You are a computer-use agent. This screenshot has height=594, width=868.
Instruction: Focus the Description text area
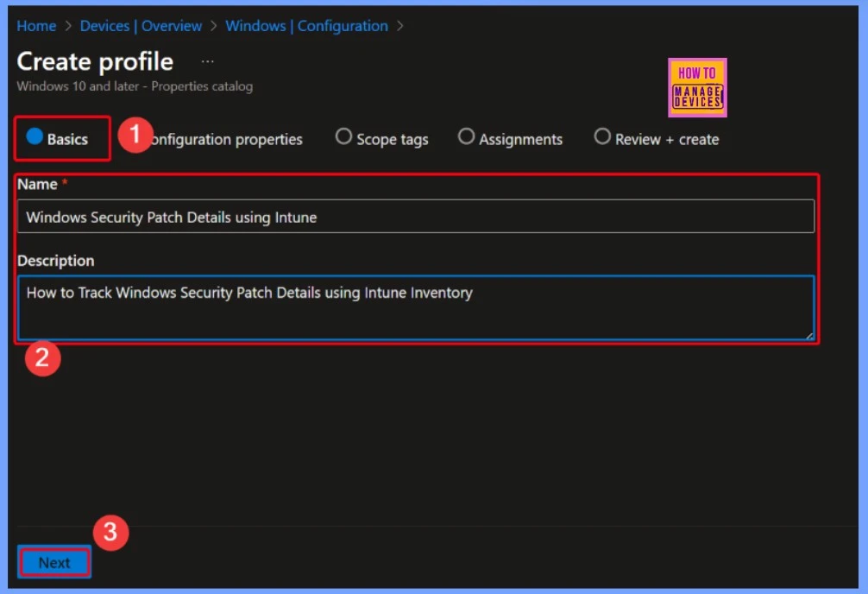416,307
